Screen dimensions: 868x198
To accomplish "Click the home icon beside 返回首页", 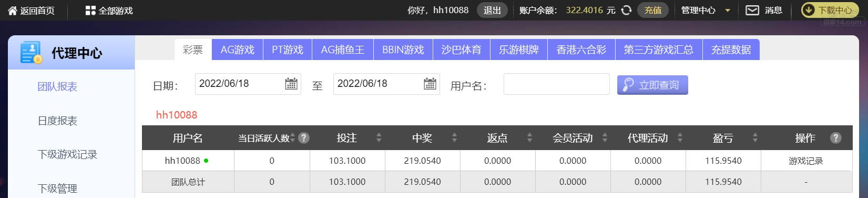I will coord(13,11).
